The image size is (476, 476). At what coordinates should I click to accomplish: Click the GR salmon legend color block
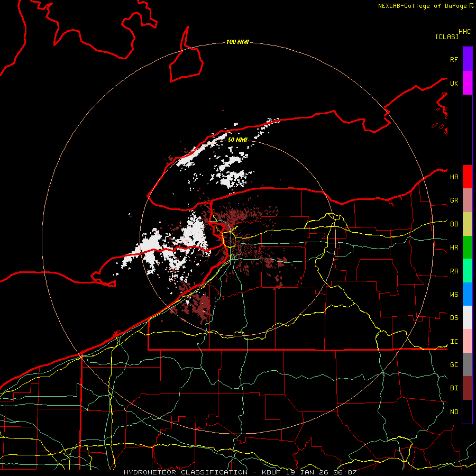[x=467, y=200]
